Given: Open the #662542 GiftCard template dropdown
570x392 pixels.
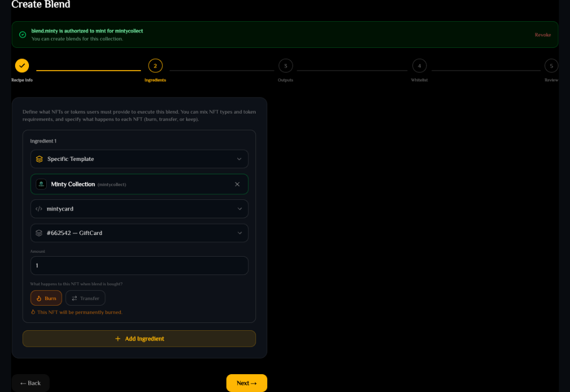Looking at the screenshot, I should click(139, 233).
